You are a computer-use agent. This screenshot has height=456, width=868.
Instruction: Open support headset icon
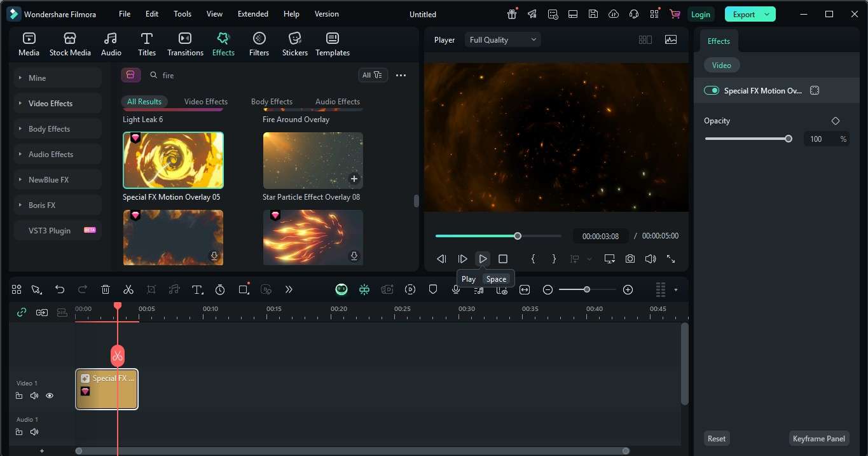(634, 14)
